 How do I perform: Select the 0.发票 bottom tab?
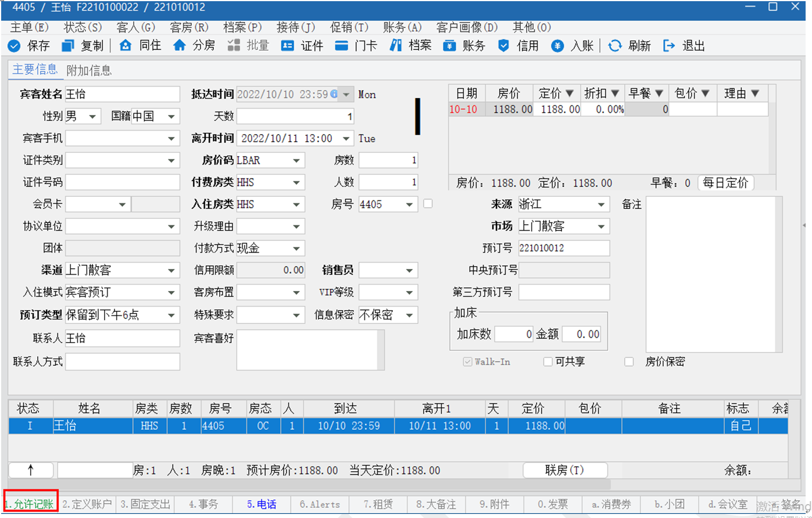552,504
